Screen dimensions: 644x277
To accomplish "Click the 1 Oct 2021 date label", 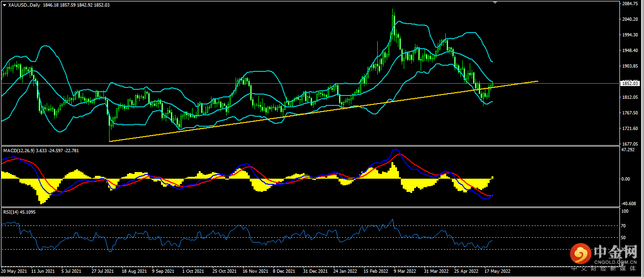I will pos(193,272).
